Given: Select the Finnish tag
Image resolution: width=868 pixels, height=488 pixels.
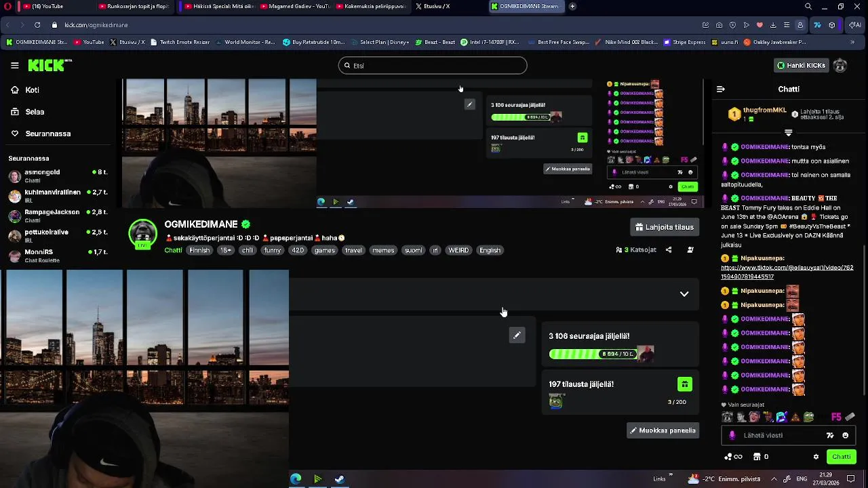Looking at the screenshot, I should click(199, 250).
